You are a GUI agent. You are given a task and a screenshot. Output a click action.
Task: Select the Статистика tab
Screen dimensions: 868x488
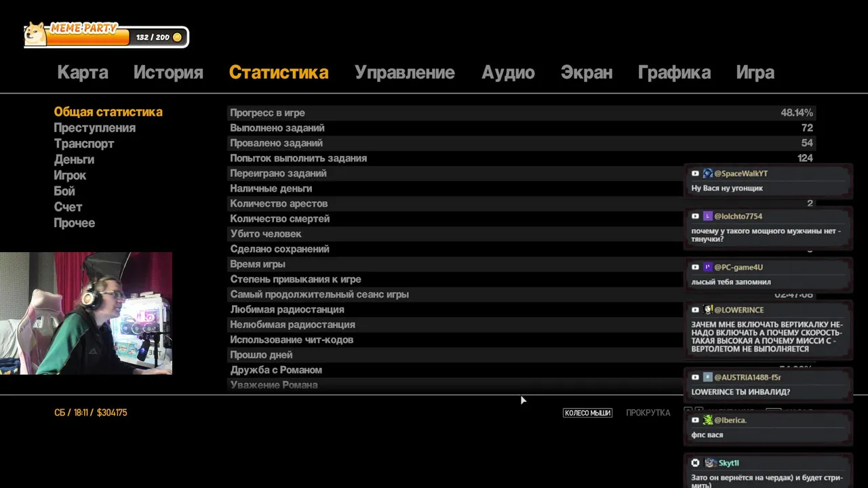[279, 73]
